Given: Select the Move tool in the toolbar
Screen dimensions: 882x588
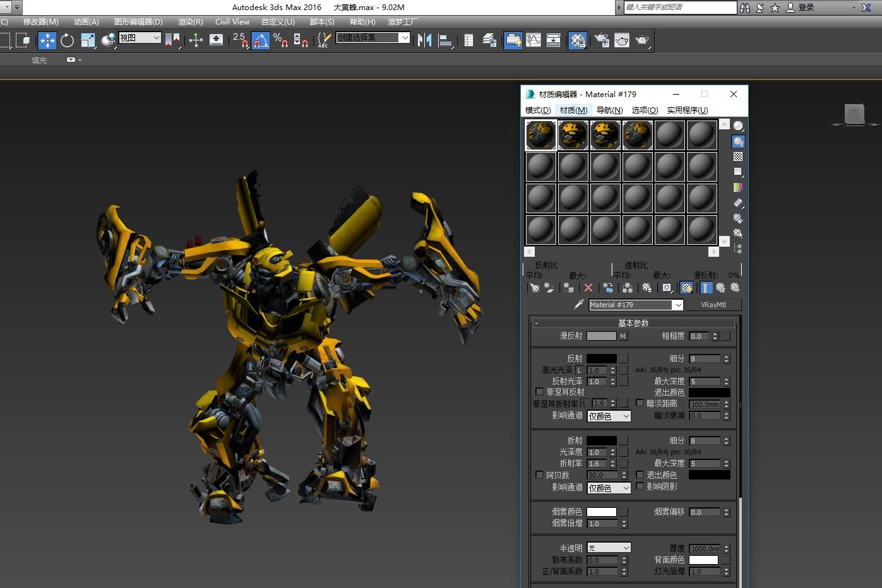Looking at the screenshot, I should pyautogui.click(x=47, y=40).
